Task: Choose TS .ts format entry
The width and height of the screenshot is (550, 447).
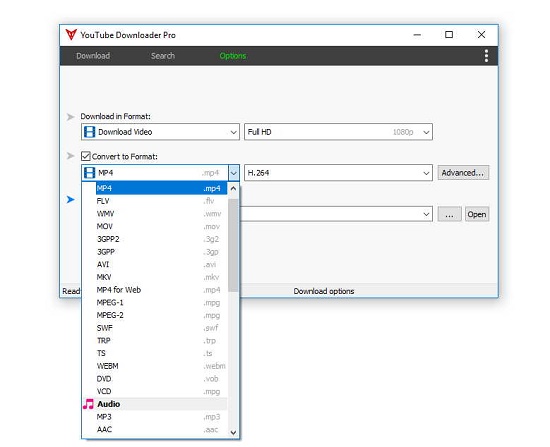Action: click(x=161, y=353)
